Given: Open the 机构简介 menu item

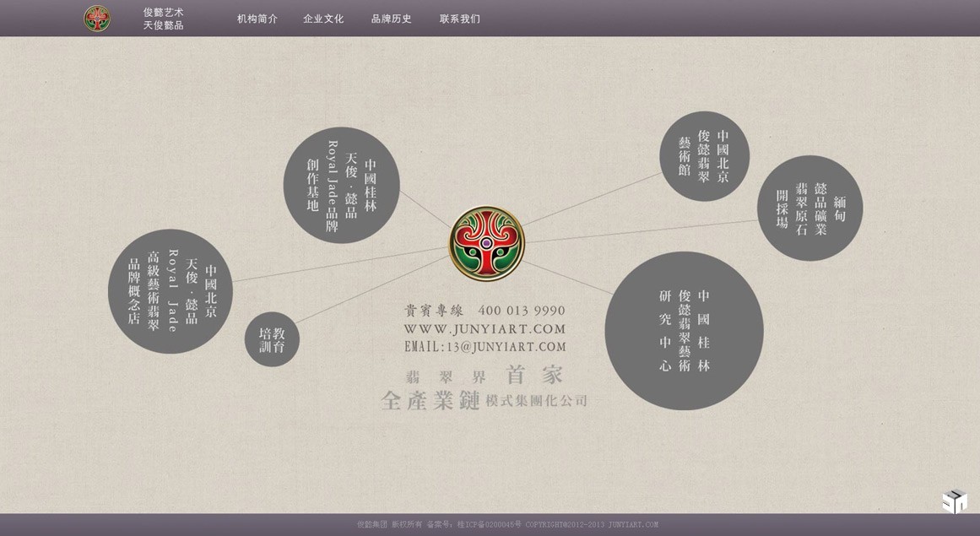Looking at the screenshot, I should [257, 19].
